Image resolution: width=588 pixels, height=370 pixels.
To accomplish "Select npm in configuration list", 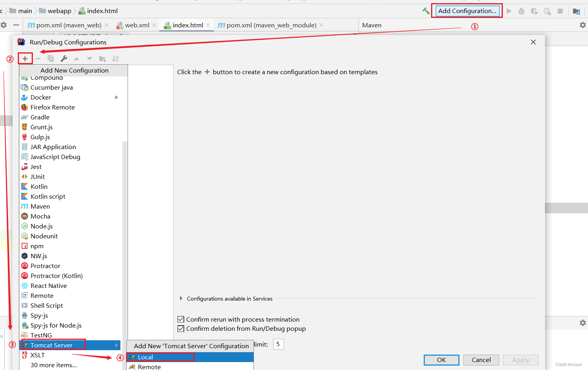I will [x=70, y=246].
